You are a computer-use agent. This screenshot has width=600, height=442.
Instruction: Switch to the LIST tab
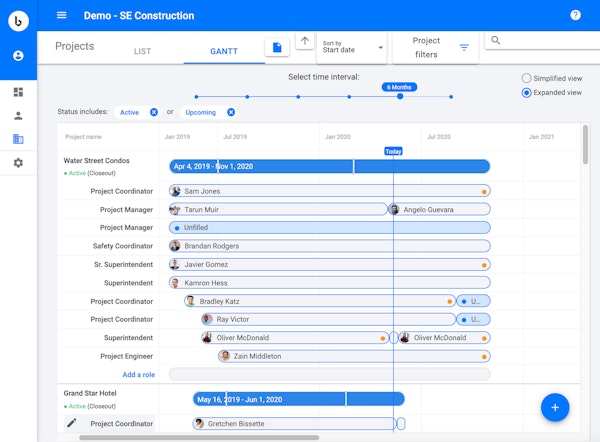tap(142, 51)
